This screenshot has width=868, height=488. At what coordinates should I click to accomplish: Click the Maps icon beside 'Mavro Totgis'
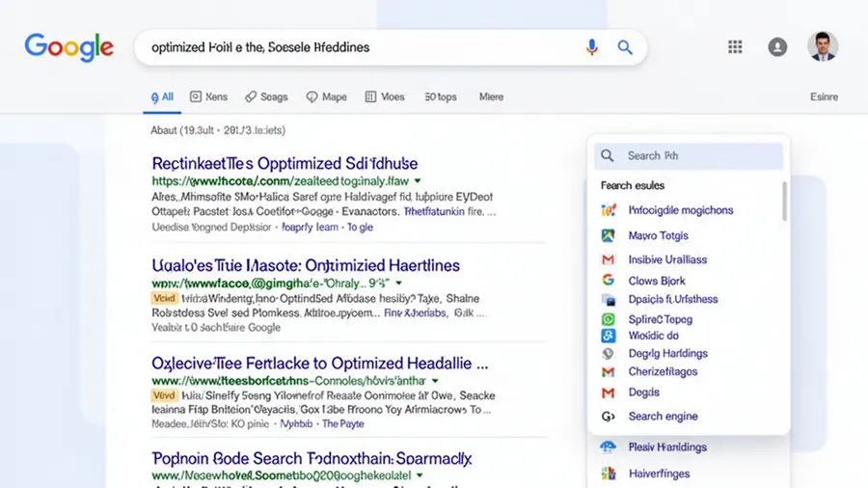click(609, 235)
